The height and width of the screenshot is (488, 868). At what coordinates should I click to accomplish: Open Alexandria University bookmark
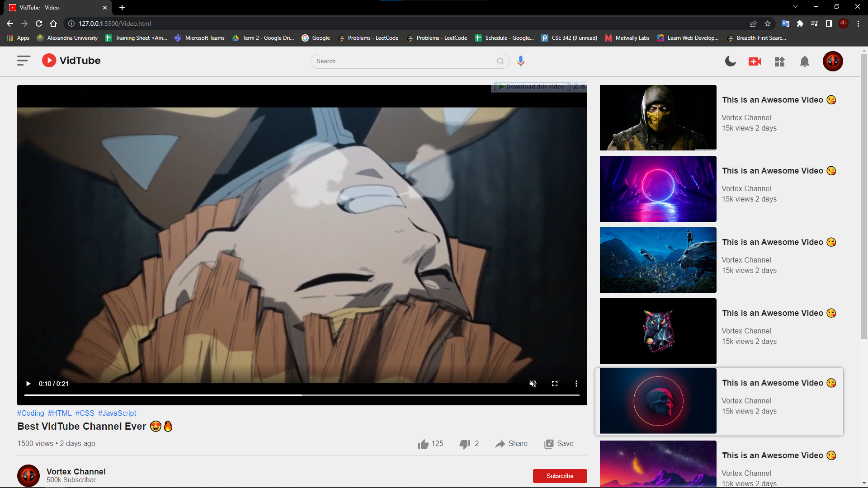(67, 38)
